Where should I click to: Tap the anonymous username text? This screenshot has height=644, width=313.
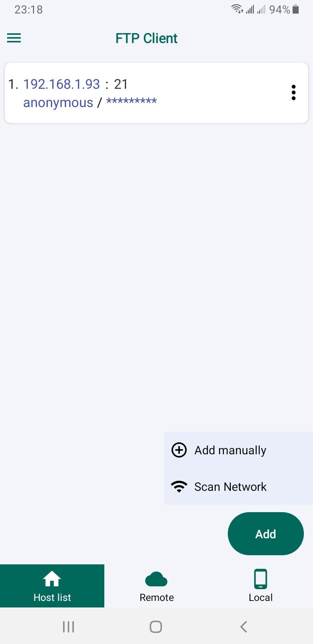coord(58,103)
